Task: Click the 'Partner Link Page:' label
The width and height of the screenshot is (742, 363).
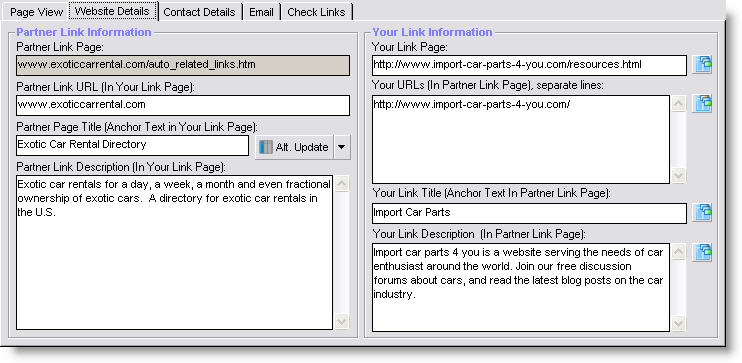Action: [x=60, y=47]
